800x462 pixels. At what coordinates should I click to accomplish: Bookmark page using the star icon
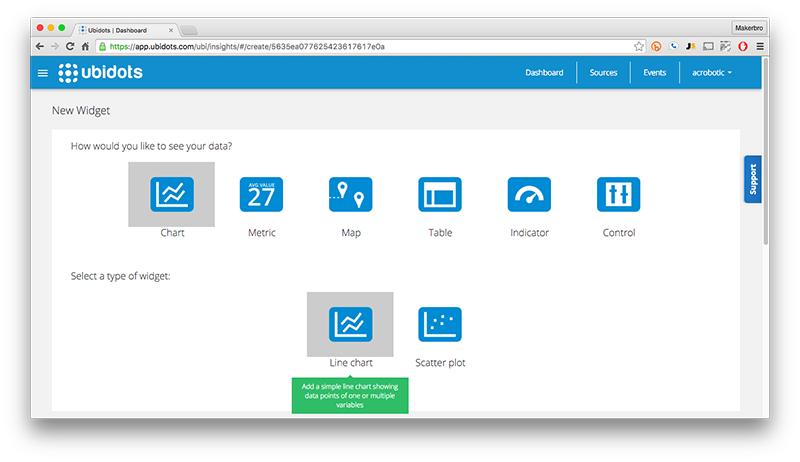click(639, 46)
